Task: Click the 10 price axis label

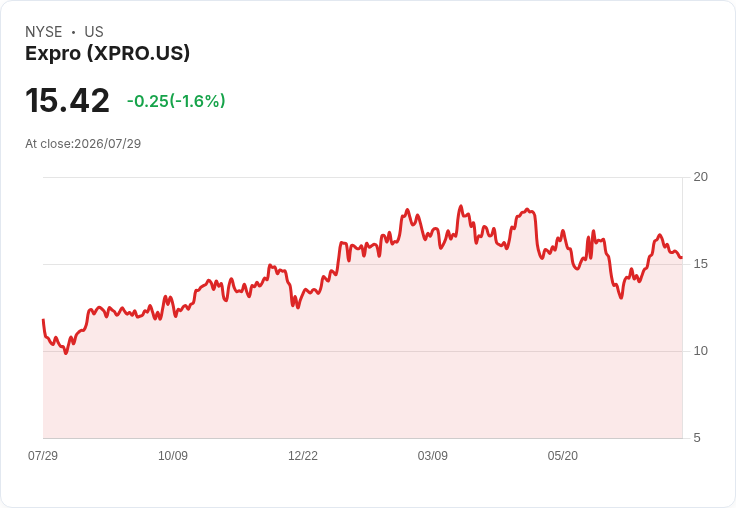Action: point(700,351)
